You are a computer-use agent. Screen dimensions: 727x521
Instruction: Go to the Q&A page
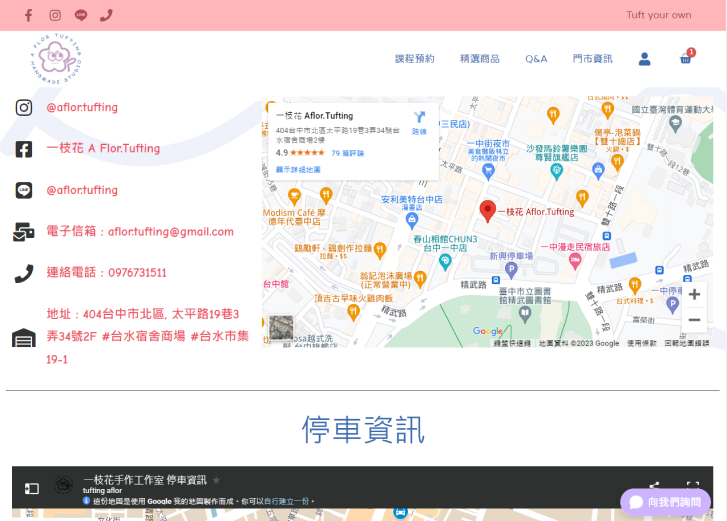536,59
